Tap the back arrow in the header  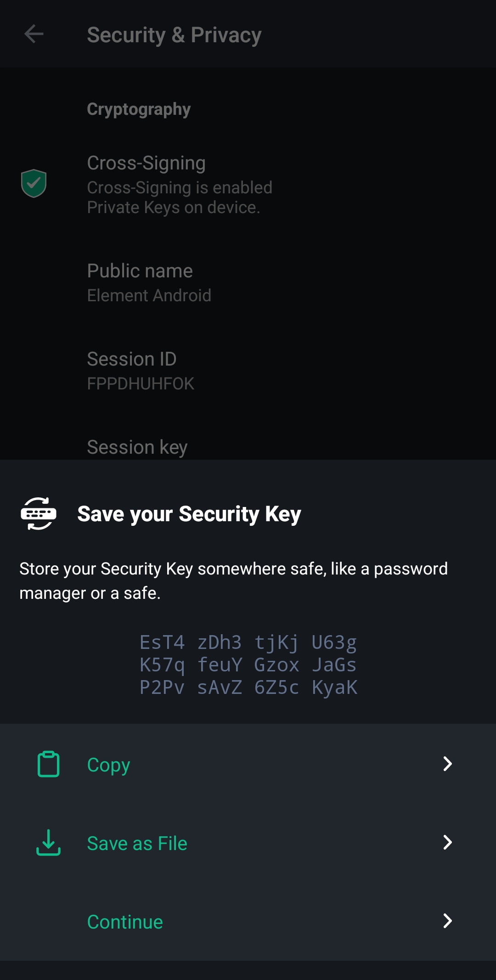[x=34, y=34]
